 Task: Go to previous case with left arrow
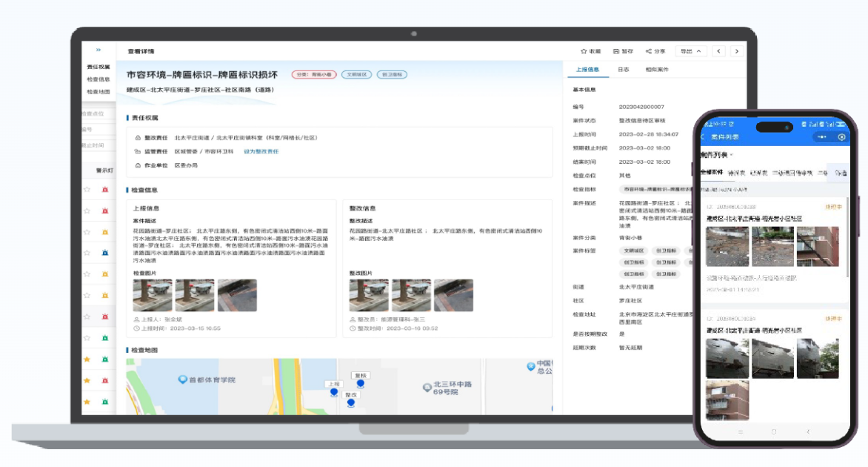click(x=718, y=51)
